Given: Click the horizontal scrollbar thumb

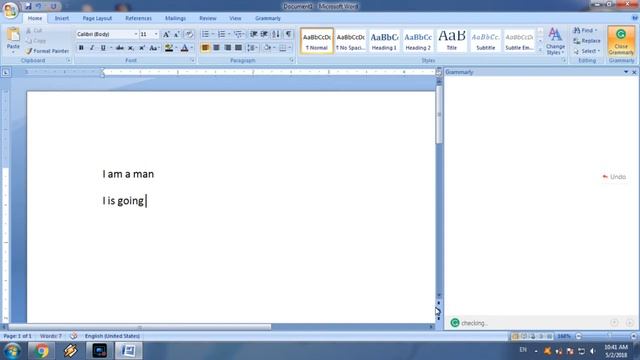Looking at the screenshot, I should pyautogui.click(x=140, y=327).
